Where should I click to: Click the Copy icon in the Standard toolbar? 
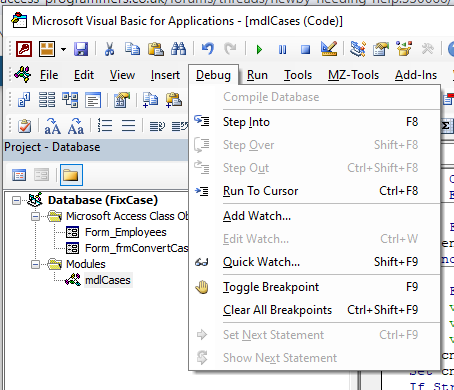point(133,49)
